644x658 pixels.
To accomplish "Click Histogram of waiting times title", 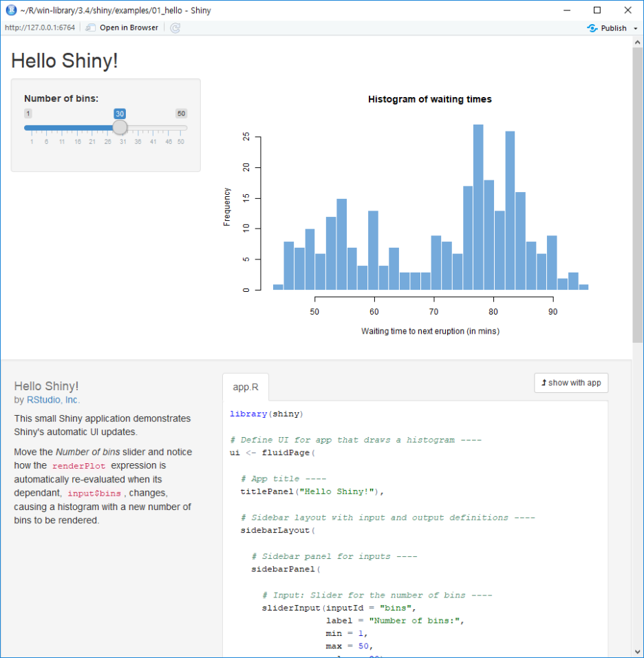I will pos(429,99).
